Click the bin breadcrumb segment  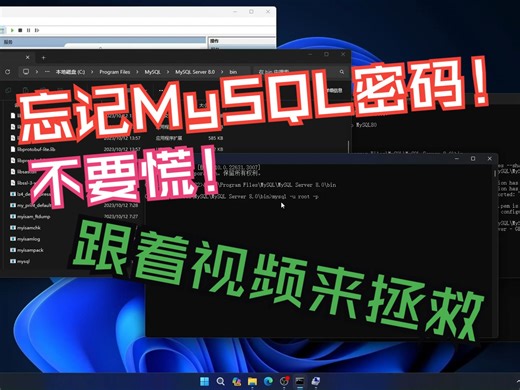(233, 72)
